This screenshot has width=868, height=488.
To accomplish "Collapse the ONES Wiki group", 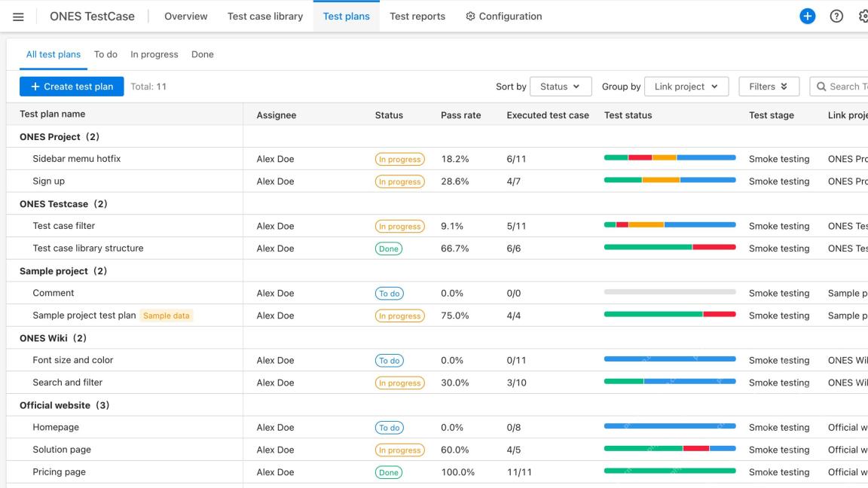I will tap(53, 338).
